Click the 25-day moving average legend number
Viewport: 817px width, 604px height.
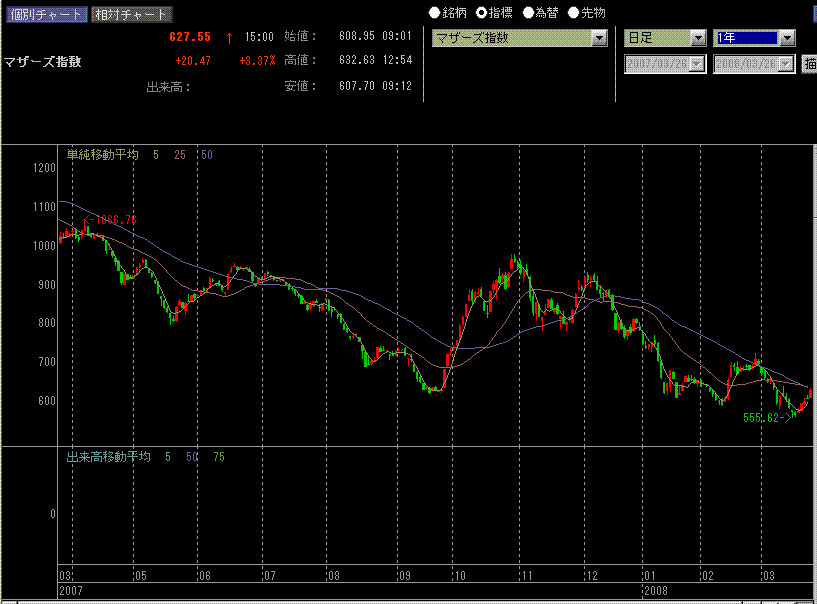(x=180, y=155)
